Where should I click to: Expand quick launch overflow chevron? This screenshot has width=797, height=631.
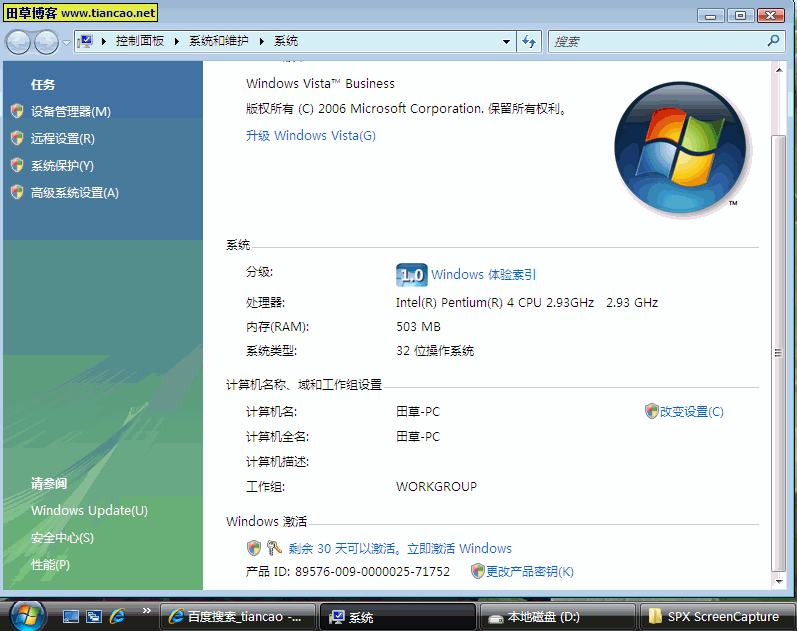[x=146, y=611]
